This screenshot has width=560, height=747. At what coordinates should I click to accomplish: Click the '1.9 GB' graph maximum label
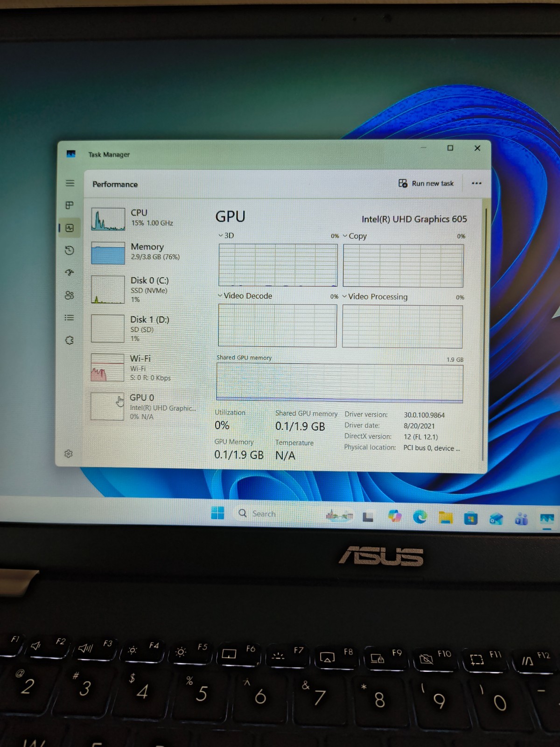455,359
